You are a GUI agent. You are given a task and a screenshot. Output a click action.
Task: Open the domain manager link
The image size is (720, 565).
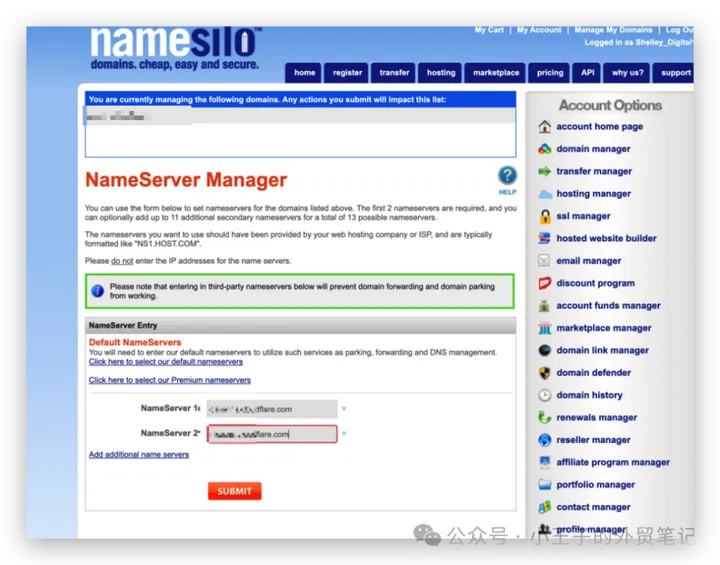[x=593, y=149]
